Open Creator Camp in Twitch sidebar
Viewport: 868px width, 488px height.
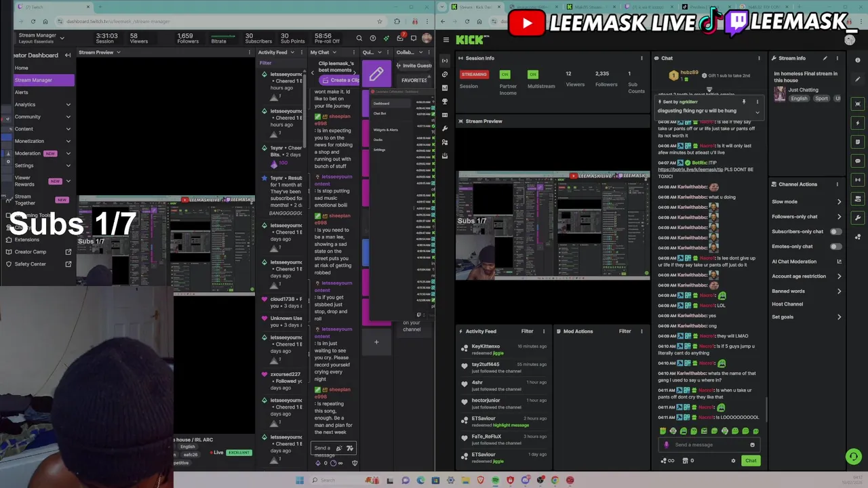31,251
